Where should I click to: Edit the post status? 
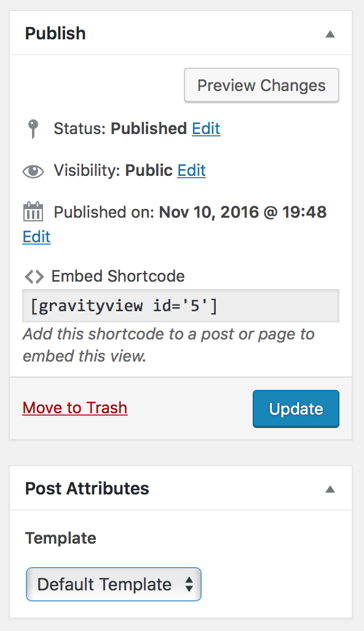[x=205, y=129]
